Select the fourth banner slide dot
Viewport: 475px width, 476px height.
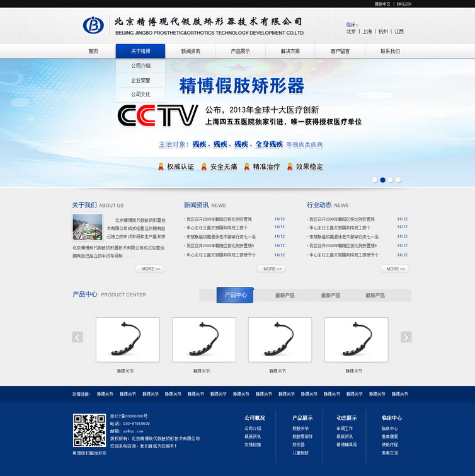pyautogui.click(x=398, y=180)
